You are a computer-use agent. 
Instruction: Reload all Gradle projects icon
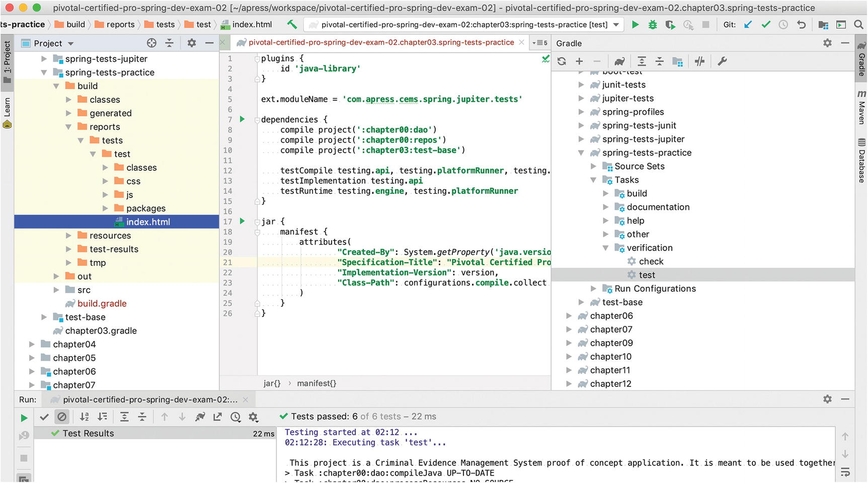click(562, 61)
